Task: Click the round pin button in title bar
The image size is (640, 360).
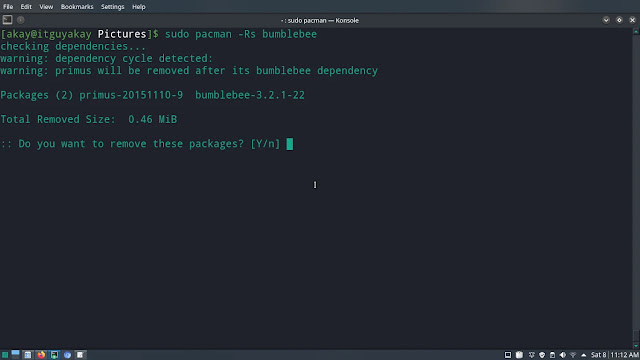Action: click(20, 20)
